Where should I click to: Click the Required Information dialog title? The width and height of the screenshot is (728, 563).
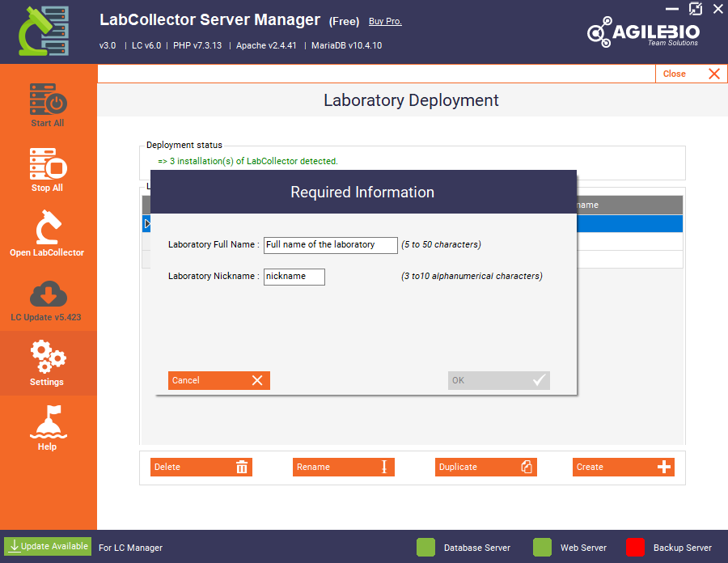tap(362, 193)
